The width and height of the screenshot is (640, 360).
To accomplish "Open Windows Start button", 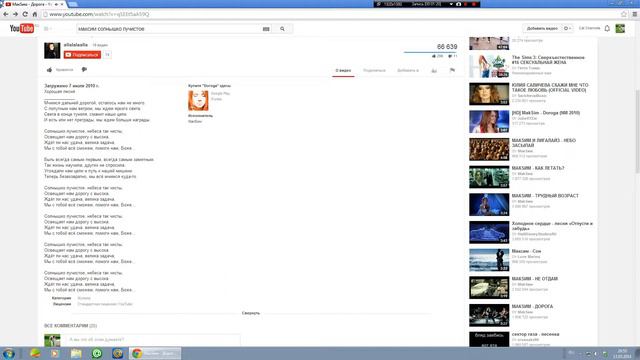I will 9,353.
